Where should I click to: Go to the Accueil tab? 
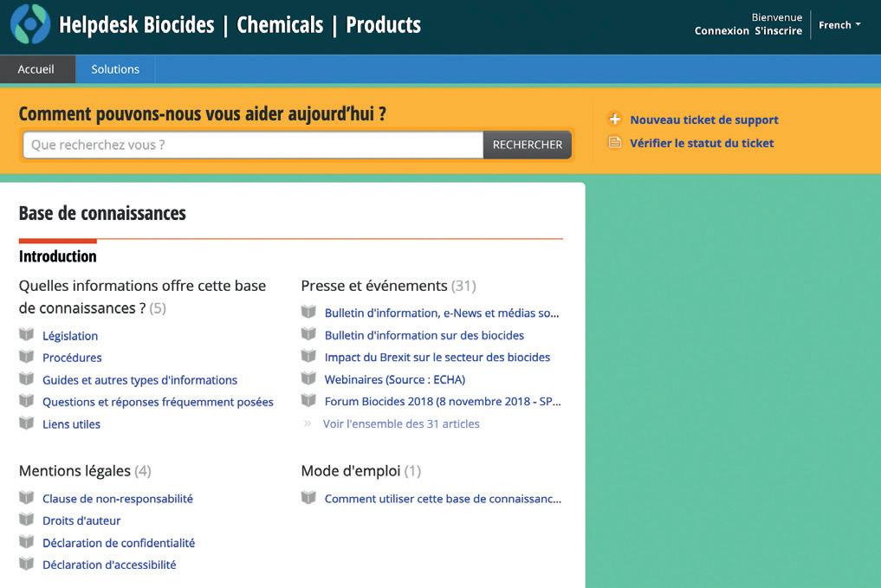tap(36, 69)
